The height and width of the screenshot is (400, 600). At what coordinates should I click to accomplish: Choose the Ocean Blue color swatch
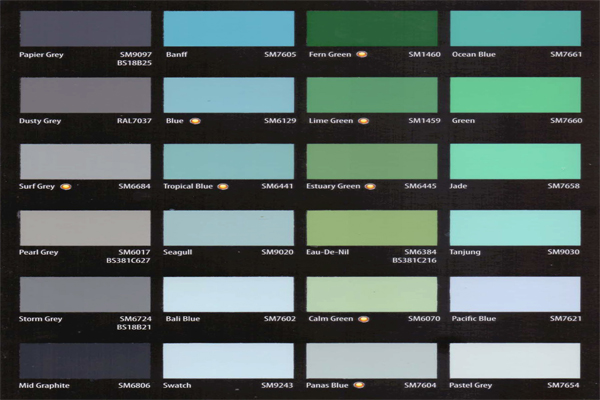(x=515, y=28)
